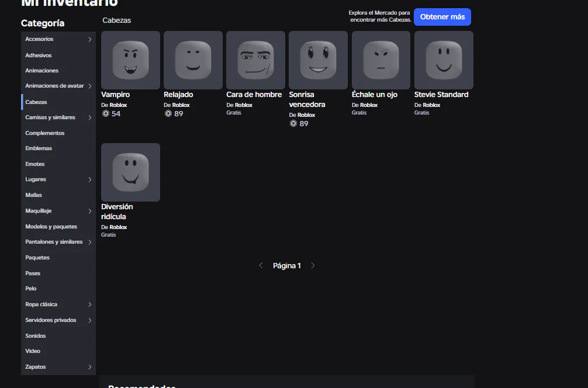Switch to the Paquetes category
The image size is (588, 388).
37,258
